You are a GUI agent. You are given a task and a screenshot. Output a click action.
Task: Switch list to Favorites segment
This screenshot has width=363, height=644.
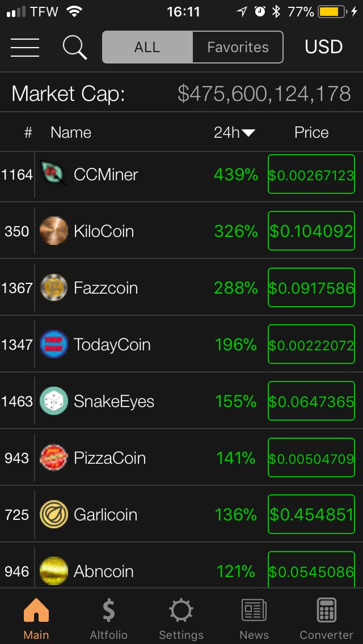click(x=238, y=47)
